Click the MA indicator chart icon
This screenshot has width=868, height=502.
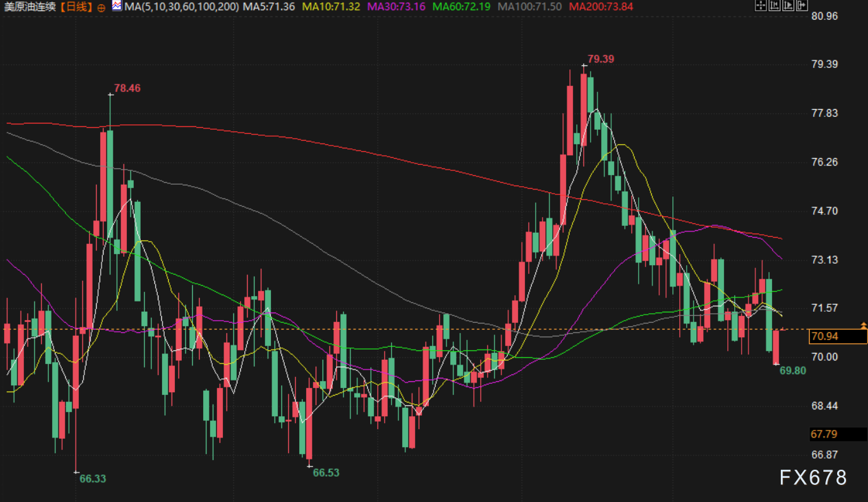pos(117,6)
